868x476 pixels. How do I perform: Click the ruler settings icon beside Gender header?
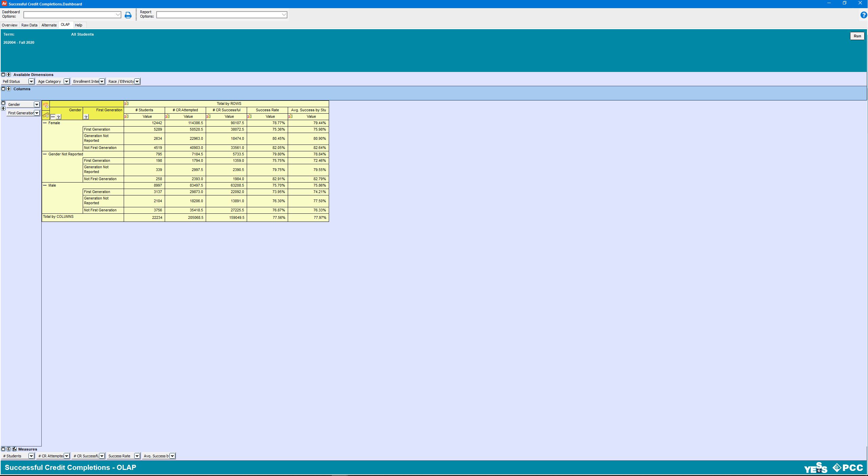(45, 116)
